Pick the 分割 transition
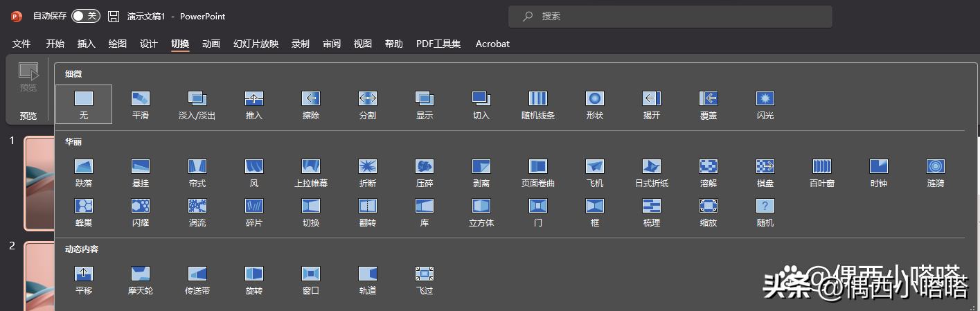The height and width of the screenshot is (311, 980). 368,105
